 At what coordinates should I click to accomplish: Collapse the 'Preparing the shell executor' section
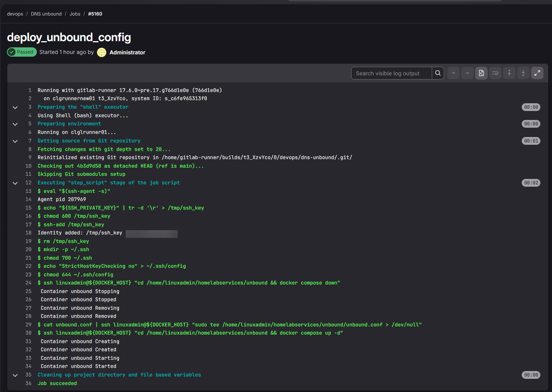[x=15, y=107]
